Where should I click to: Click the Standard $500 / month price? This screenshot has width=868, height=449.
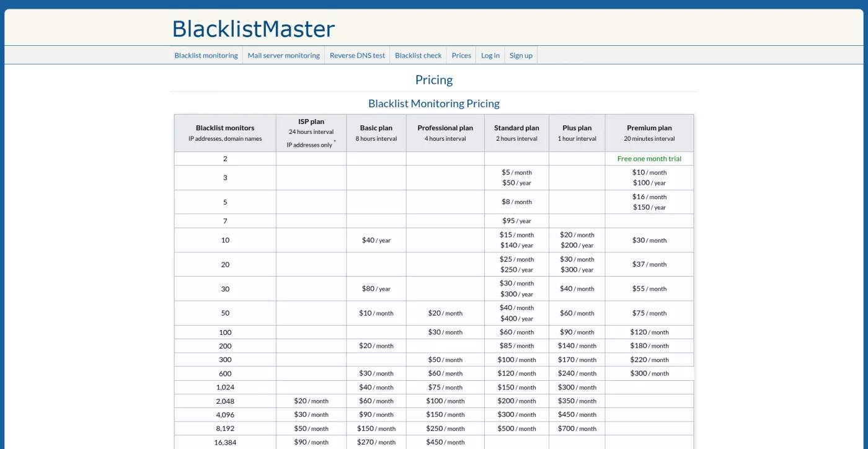[x=516, y=429]
